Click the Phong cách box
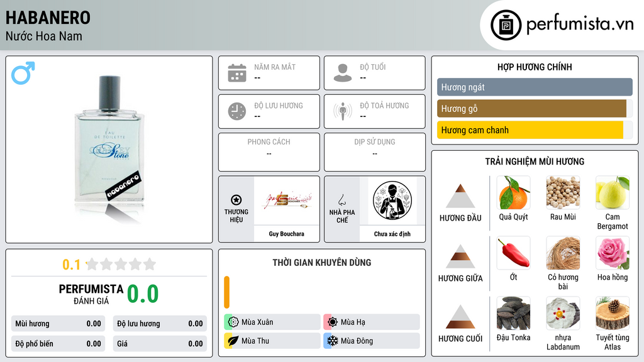This screenshot has width=644, height=362. coord(269,152)
